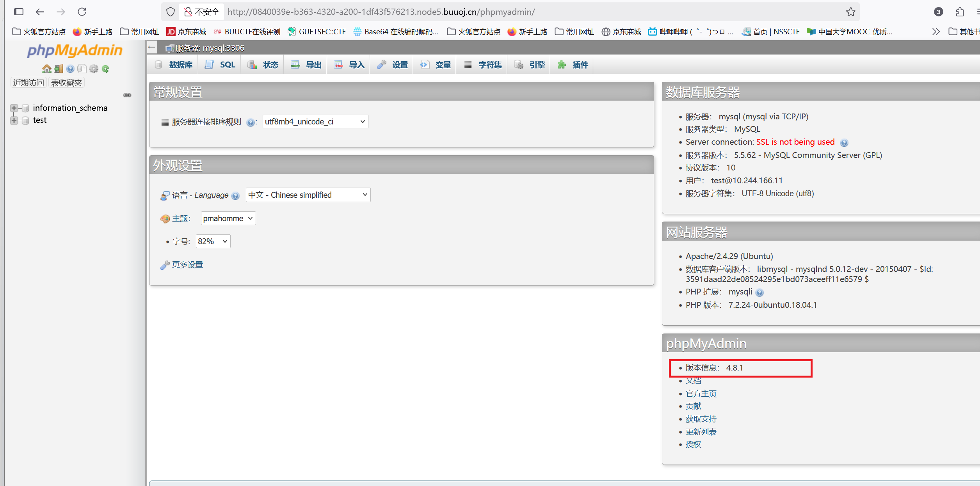Select the test database name
Screen dimensions: 980x486
[x=40, y=121]
